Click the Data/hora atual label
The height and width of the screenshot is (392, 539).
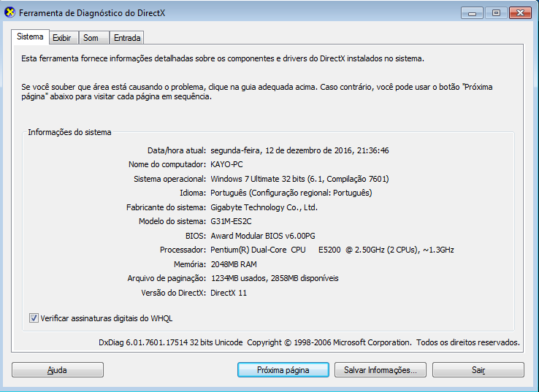[x=176, y=150]
